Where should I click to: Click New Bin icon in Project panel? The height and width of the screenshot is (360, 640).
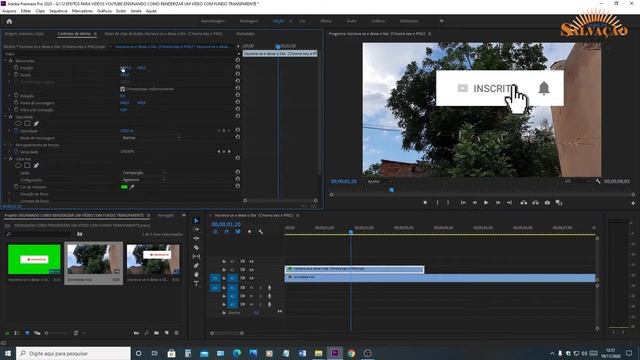click(x=157, y=333)
